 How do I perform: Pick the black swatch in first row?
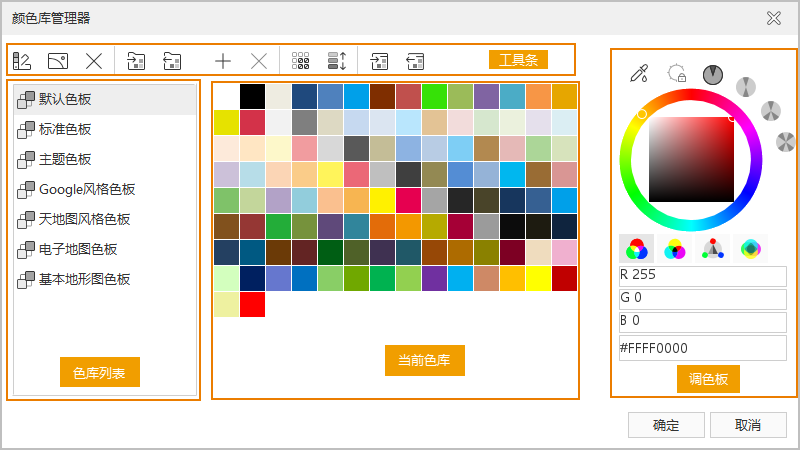pos(252,96)
